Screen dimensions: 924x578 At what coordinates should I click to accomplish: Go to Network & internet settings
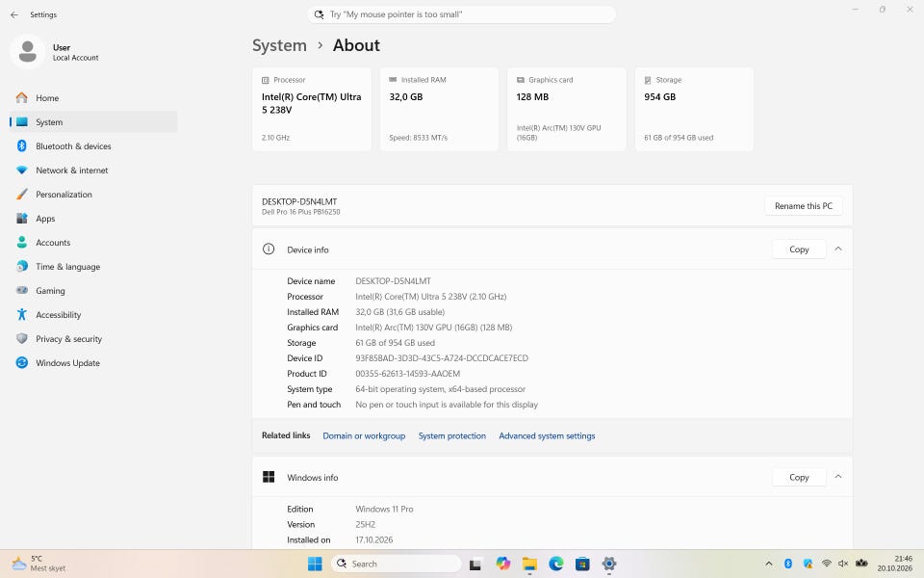pyautogui.click(x=93, y=171)
